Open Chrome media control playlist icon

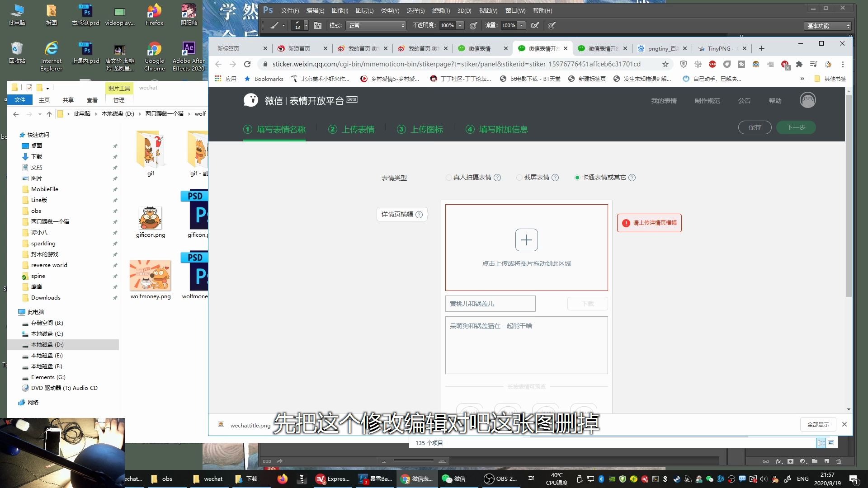813,64
